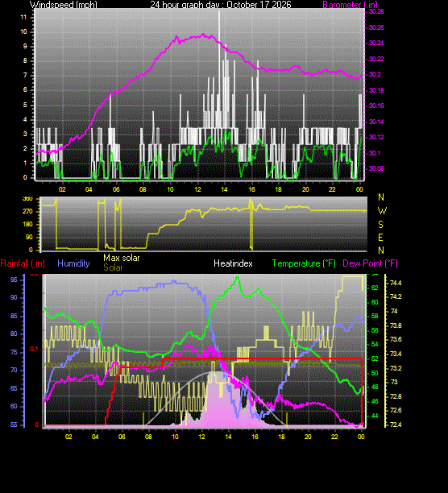Click the "5" windspeed axis value

coord(25,105)
